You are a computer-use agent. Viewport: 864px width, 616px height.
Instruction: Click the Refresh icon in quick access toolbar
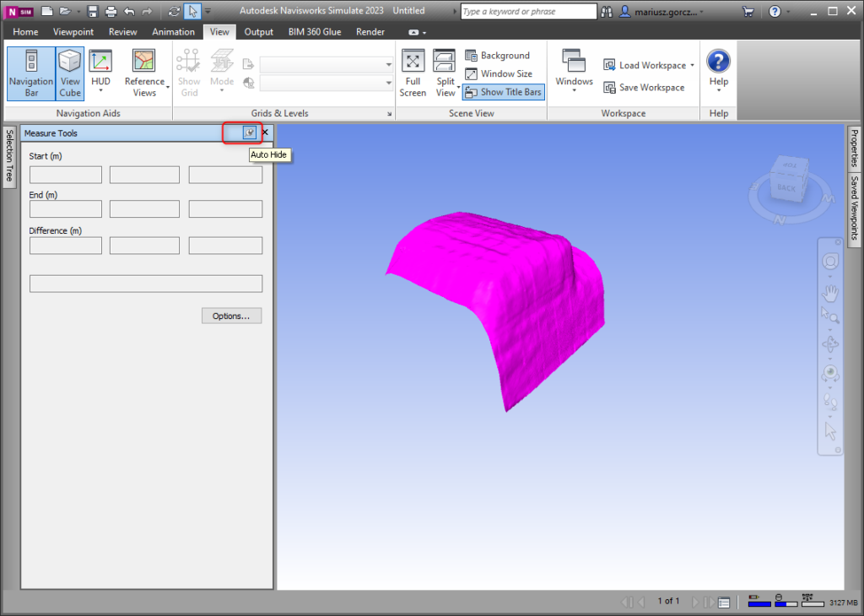click(174, 12)
